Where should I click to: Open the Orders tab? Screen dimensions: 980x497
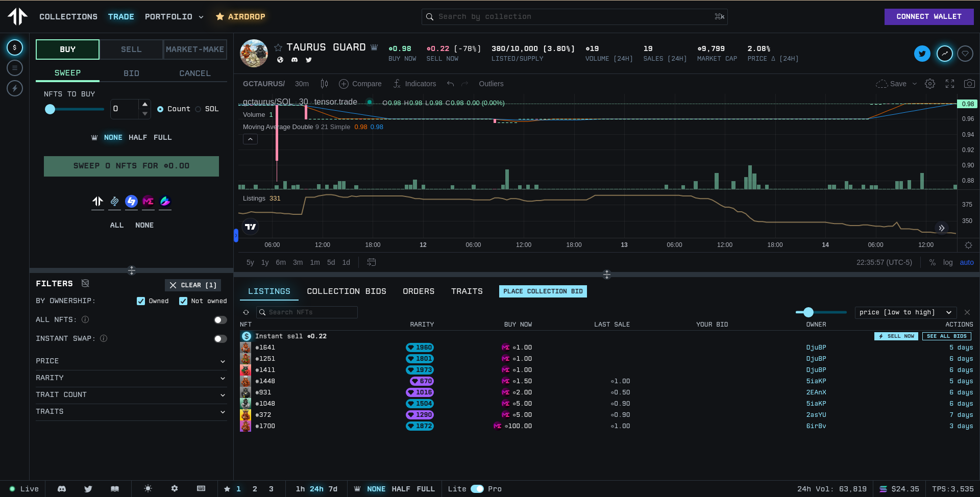(x=419, y=291)
